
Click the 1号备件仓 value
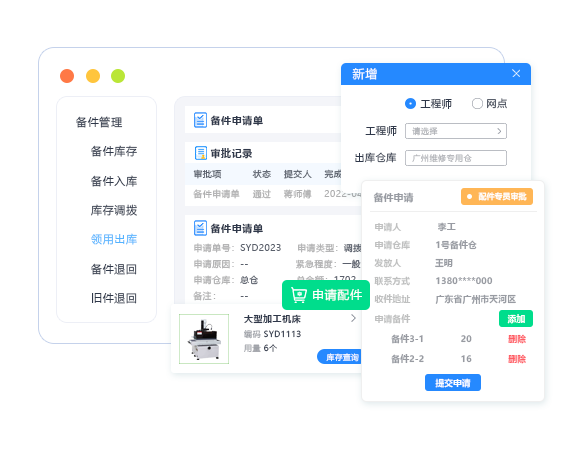point(456,245)
